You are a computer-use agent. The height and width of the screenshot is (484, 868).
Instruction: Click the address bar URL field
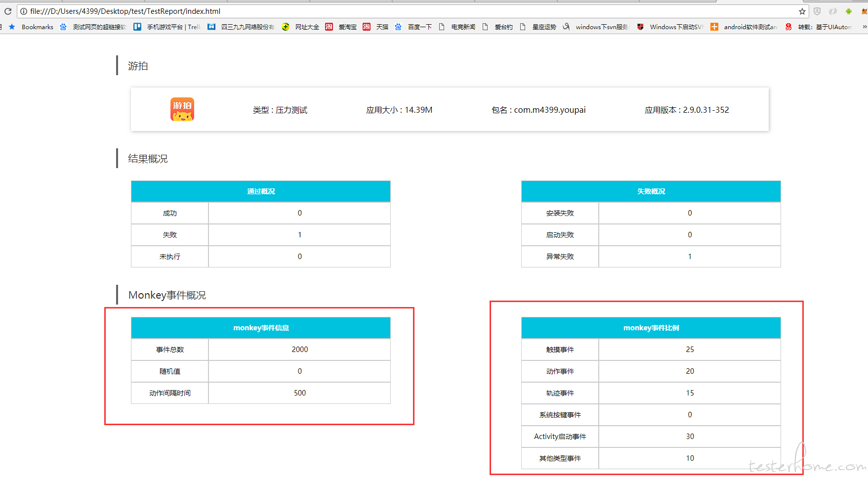tap(395, 11)
